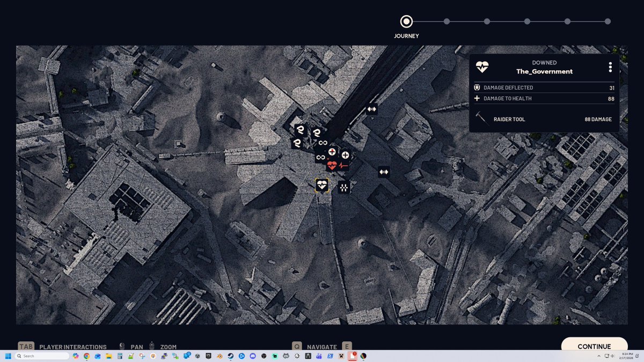Select the red-and-white plus marker on map

pos(332,152)
